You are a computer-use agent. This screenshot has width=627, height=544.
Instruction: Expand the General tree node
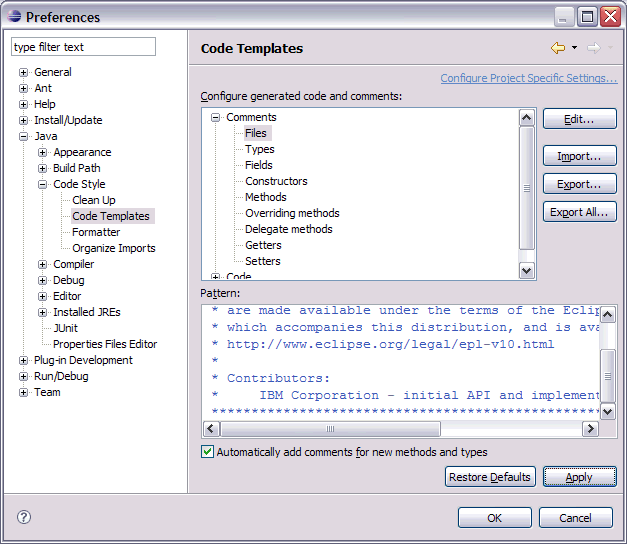click(23, 72)
